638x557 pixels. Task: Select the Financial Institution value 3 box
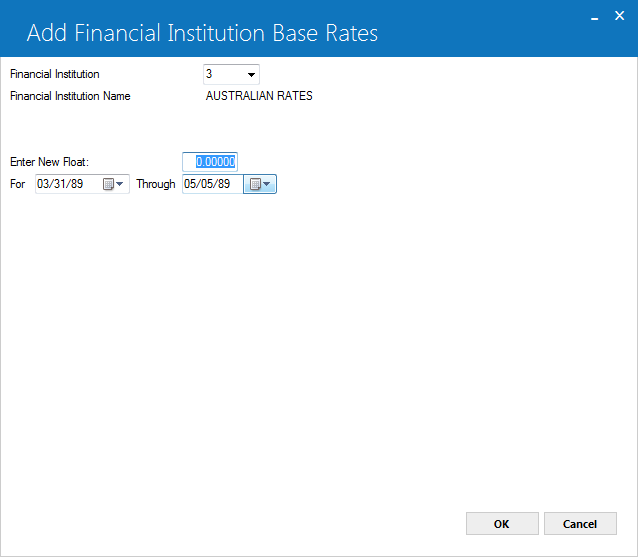click(231, 74)
